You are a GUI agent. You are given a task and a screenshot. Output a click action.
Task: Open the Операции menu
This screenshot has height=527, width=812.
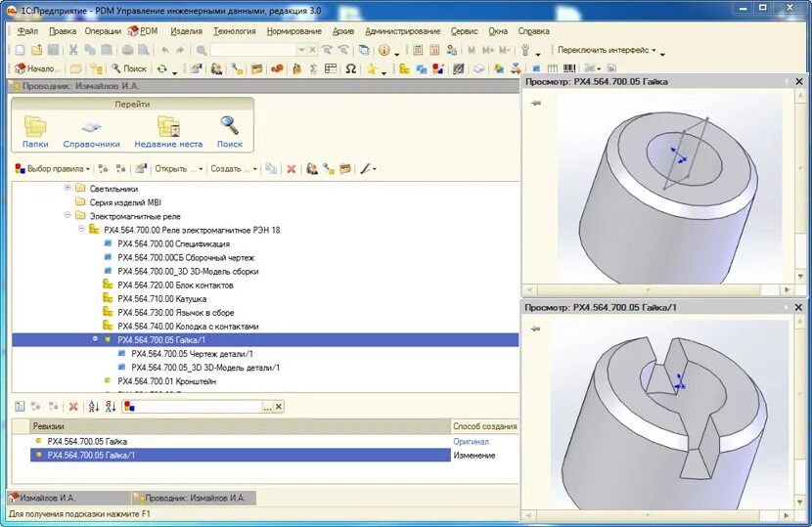point(103,31)
